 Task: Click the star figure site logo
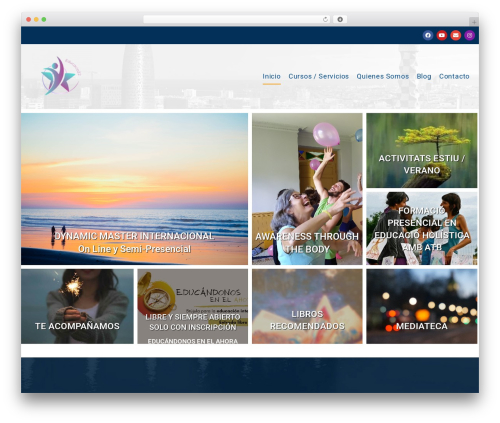[61, 76]
